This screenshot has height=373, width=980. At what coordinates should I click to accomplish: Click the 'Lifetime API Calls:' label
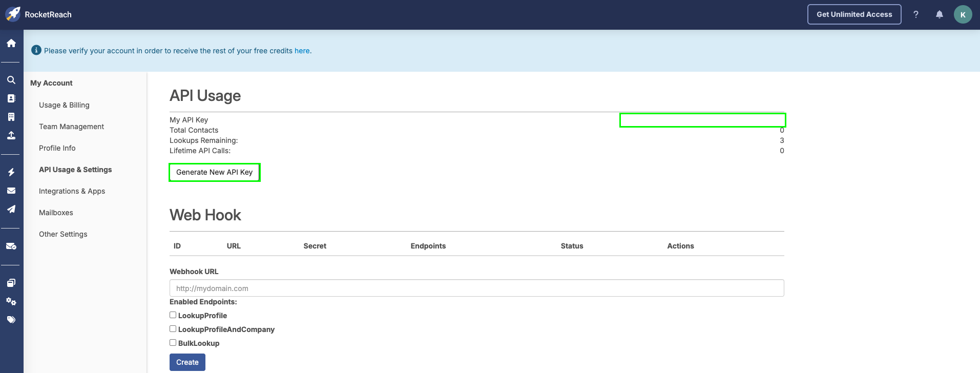(x=200, y=151)
